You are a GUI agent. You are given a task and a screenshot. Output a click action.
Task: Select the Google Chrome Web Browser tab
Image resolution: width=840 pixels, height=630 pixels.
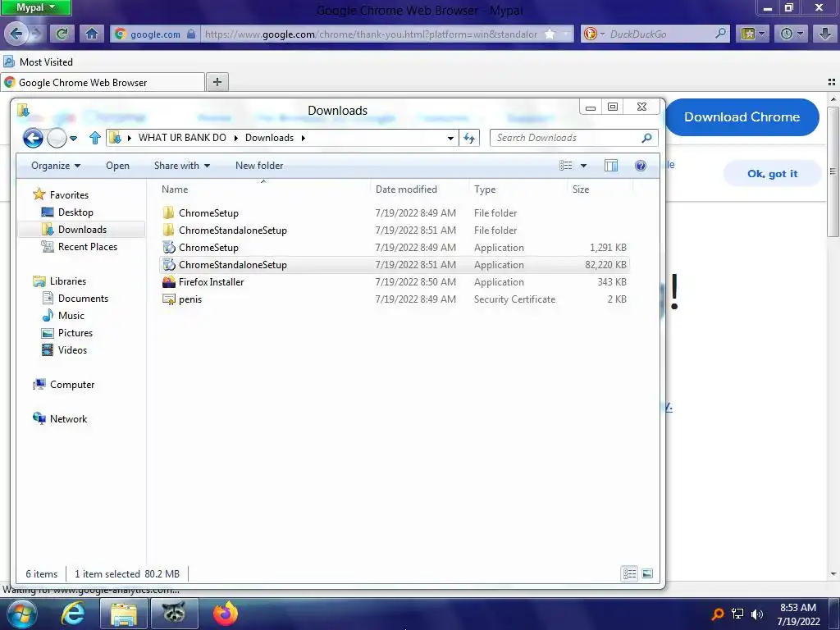point(103,82)
